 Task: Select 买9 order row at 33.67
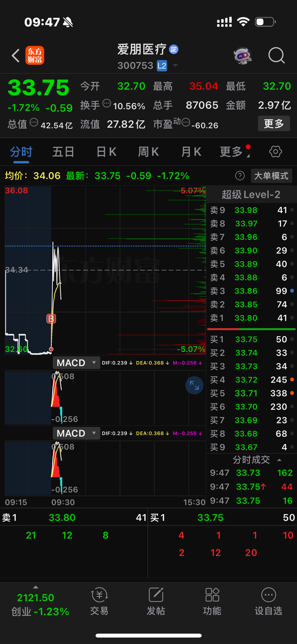pyautogui.click(x=251, y=447)
